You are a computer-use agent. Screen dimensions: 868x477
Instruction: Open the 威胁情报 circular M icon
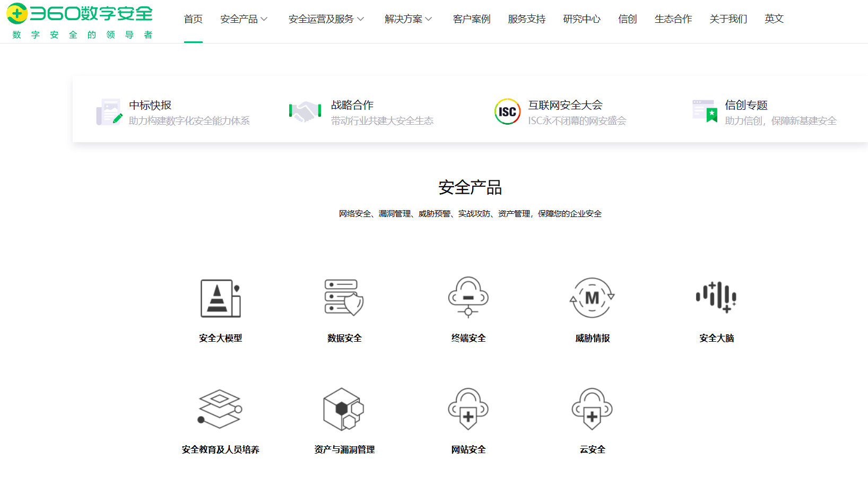coord(592,298)
